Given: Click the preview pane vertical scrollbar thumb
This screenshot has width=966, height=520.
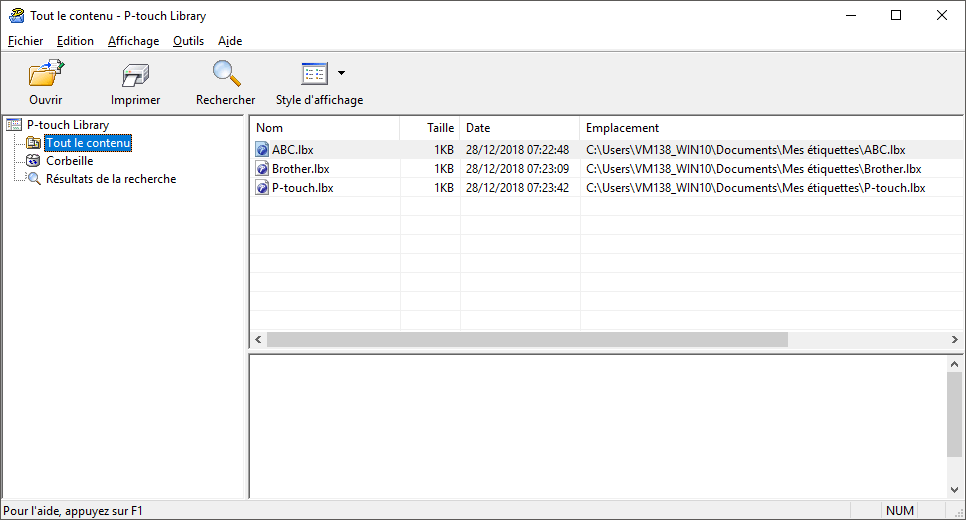Looking at the screenshot, I should pyautogui.click(x=954, y=415).
